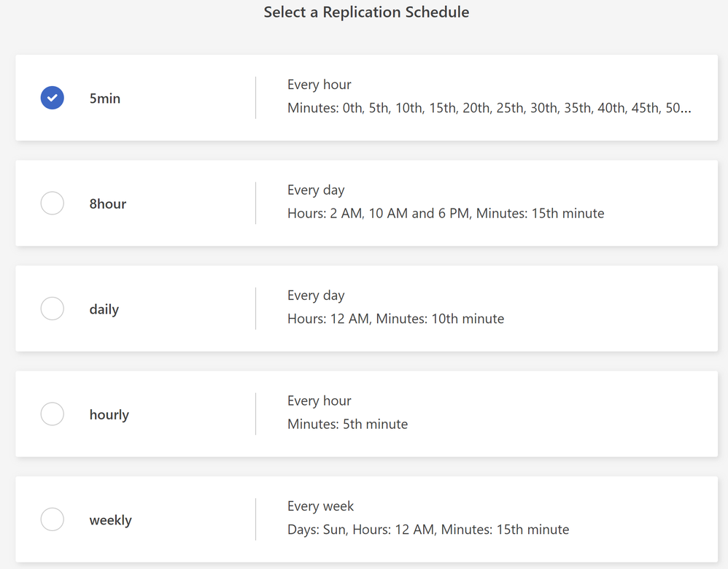Click "Every hour" text in hourly card
Viewport: 728px width, 569px height.
point(319,400)
